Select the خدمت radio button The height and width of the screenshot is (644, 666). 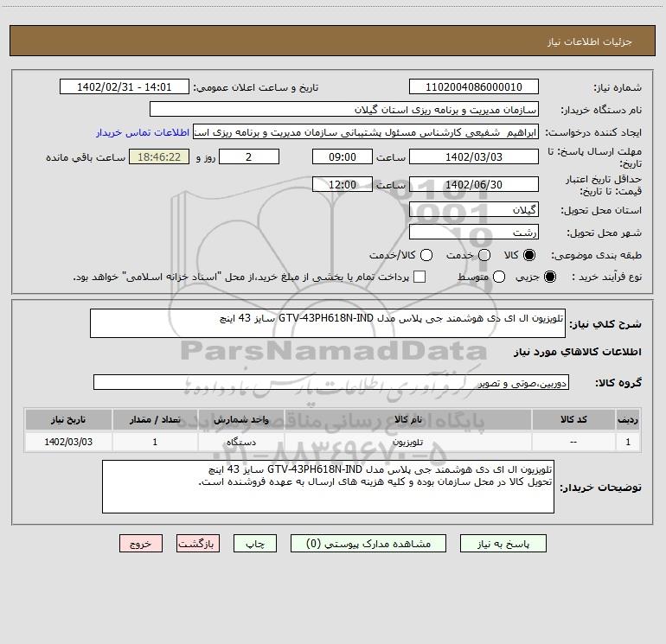point(484,255)
